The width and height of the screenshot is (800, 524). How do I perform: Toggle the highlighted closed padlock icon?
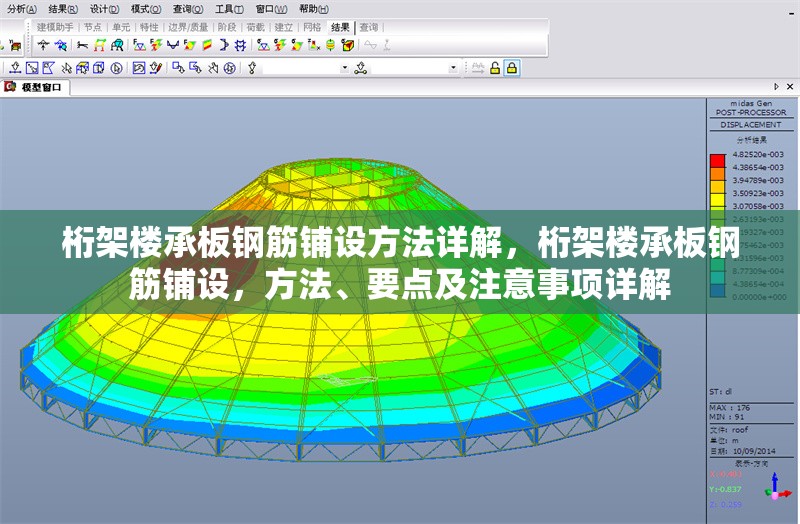coord(512,68)
